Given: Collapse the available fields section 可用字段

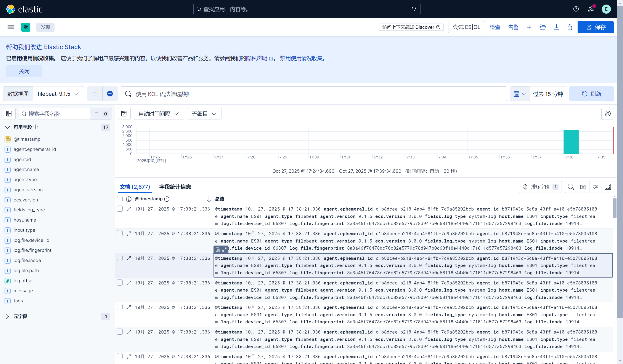Looking at the screenshot, I should point(7,127).
